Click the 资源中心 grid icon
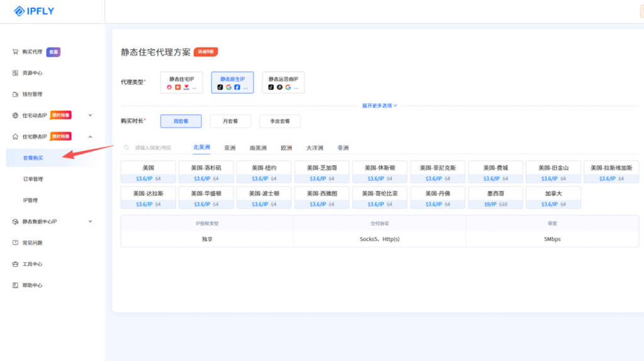Screen dimensions: 644x361 coord(15,73)
